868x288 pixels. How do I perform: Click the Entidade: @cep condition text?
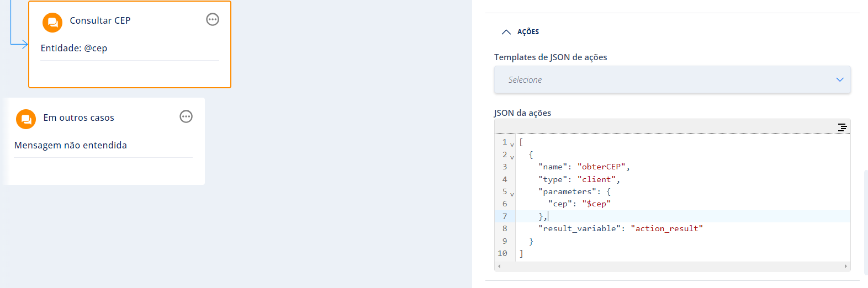click(74, 48)
